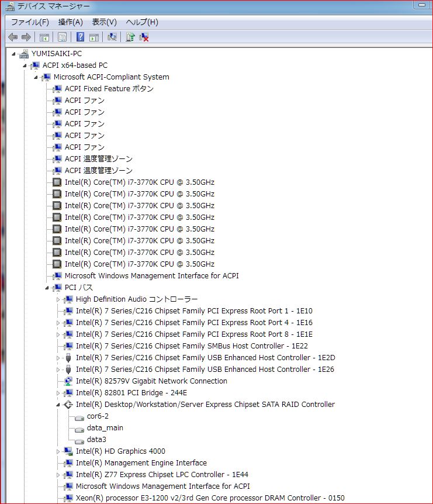Expand Intel HD Graphics 4000 node
433x504 pixels.
(x=58, y=451)
